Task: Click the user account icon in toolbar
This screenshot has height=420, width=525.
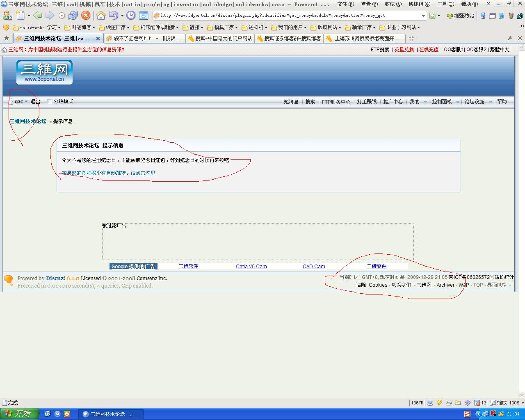Action: (7, 16)
